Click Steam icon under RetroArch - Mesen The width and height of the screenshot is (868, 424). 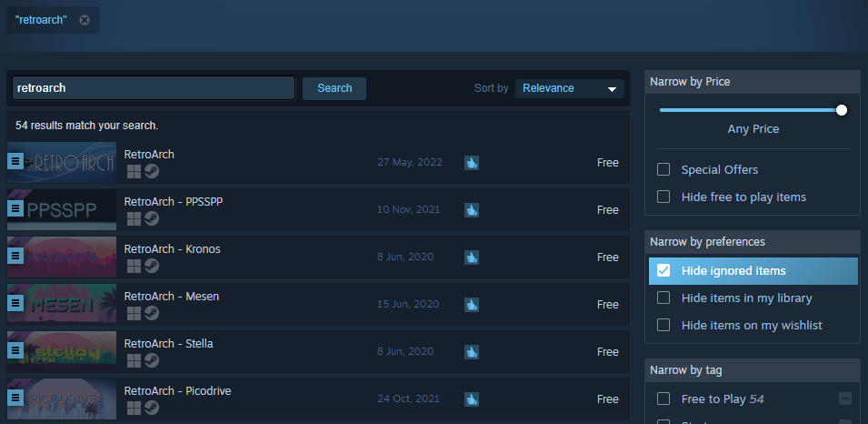coord(152,314)
